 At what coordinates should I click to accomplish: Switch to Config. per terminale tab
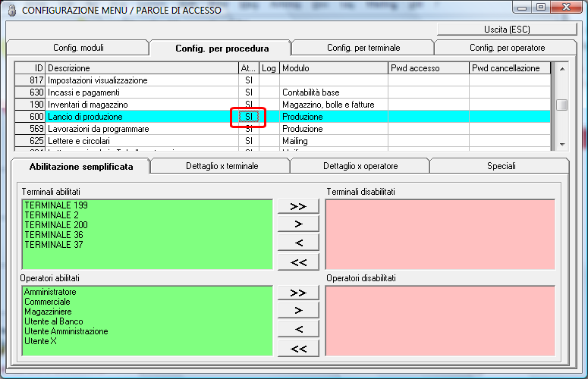click(363, 48)
